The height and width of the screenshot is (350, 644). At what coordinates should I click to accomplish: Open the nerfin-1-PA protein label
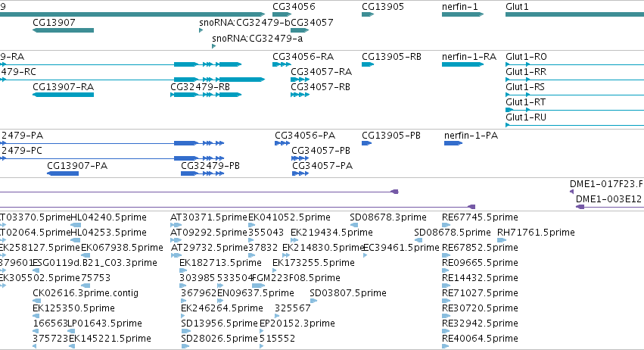pos(471,136)
